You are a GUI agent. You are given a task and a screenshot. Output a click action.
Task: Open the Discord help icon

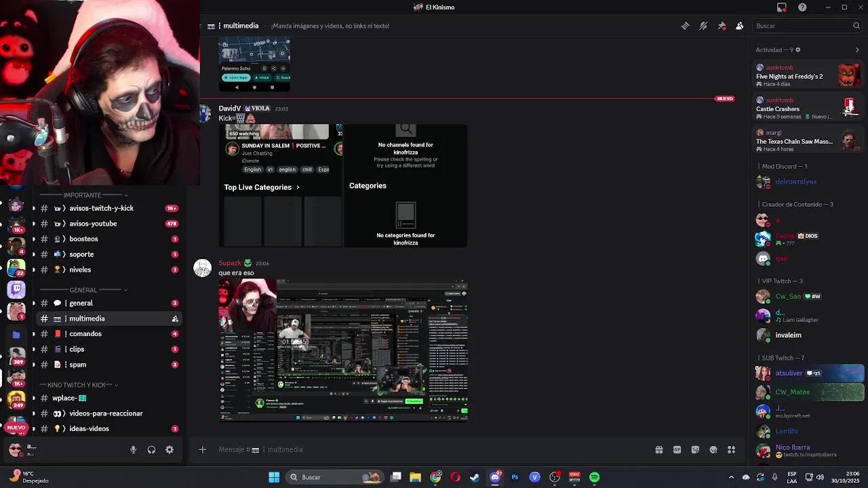point(802,7)
